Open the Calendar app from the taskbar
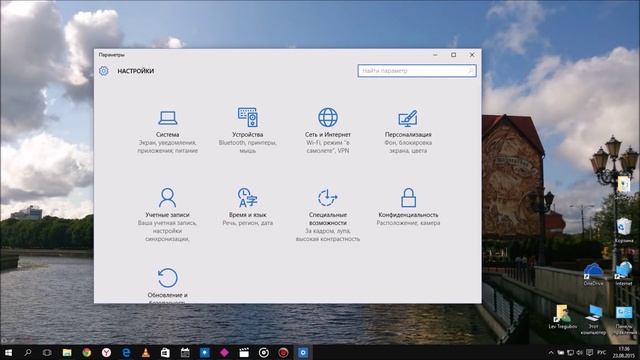The image size is (640, 360). [185, 352]
